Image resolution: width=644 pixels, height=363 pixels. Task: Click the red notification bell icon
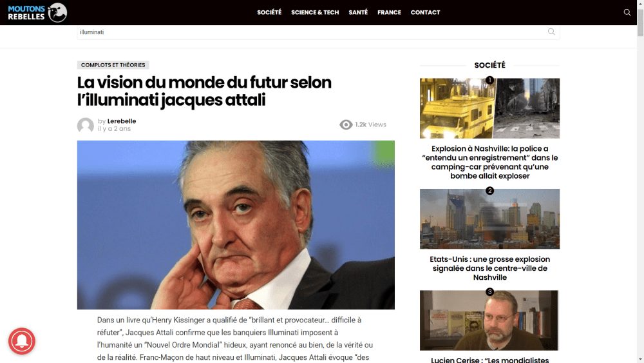pos(22,341)
